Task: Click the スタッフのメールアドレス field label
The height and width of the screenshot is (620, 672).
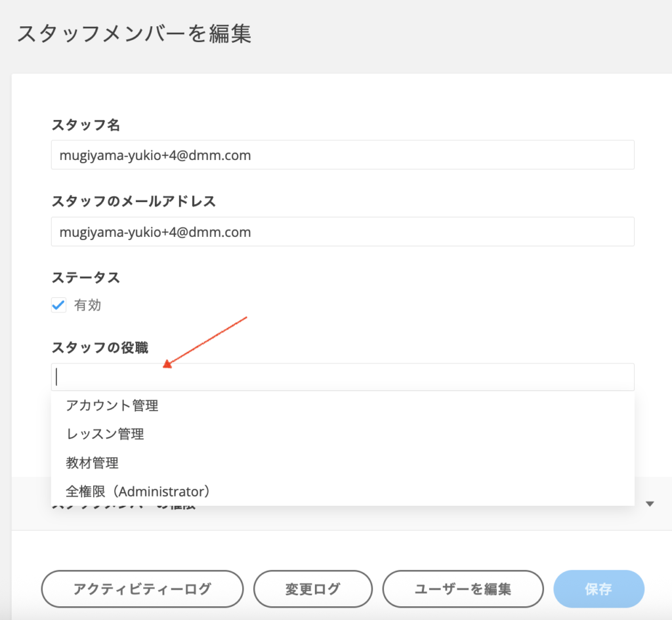Action: pos(133,201)
